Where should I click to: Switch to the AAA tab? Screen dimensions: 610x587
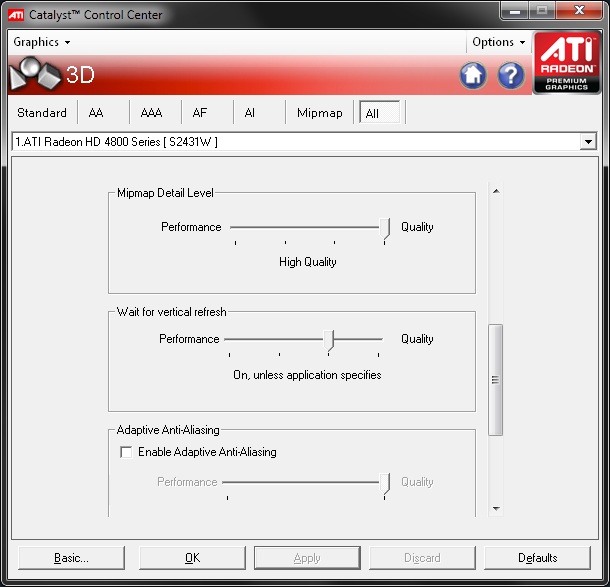point(151,113)
